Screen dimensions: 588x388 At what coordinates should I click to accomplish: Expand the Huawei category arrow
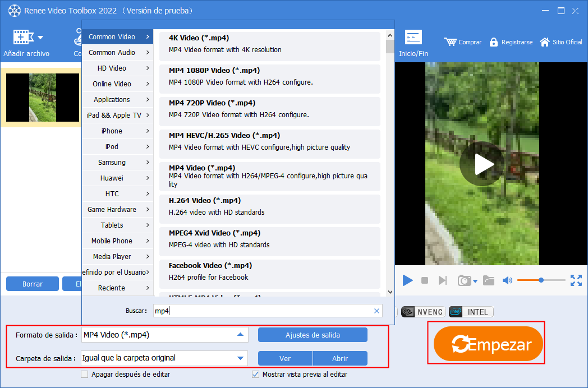(148, 178)
